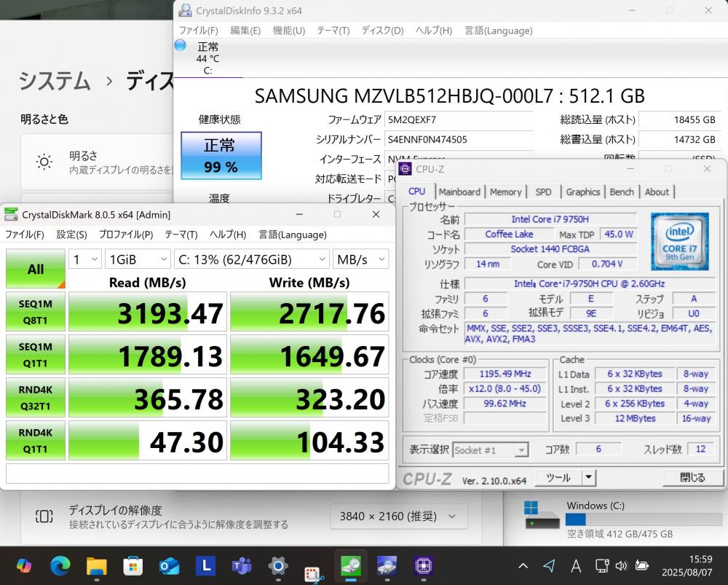This screenshot has width=728, height=585.
Task: Click the location arrow tray icon
Action: click(x=549, y=565)
